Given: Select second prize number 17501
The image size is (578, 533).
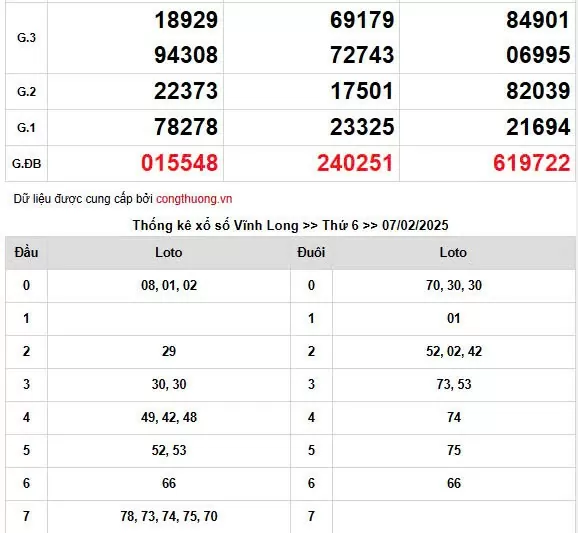Looking at the screenshot, I should (362, 91).
